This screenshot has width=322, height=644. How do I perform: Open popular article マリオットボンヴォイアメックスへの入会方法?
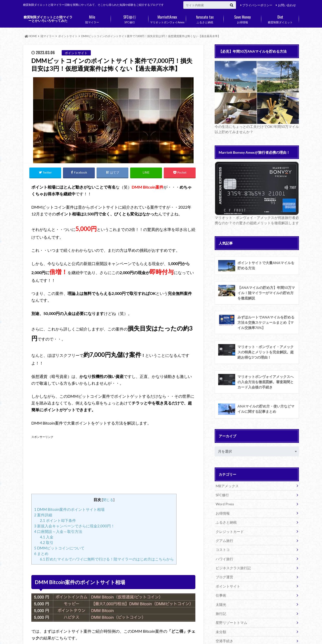point(257,382)
